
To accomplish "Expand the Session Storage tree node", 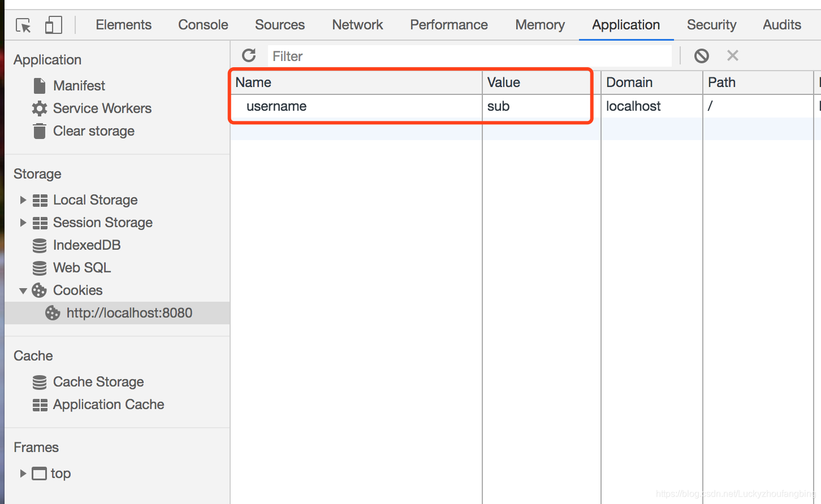I will 23,223.
